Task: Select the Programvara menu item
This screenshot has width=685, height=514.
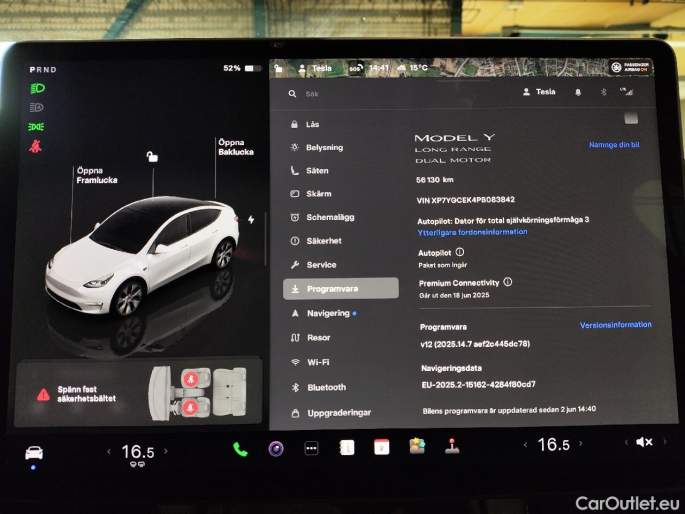Action: pyautogui.click(x=341, y=289)
